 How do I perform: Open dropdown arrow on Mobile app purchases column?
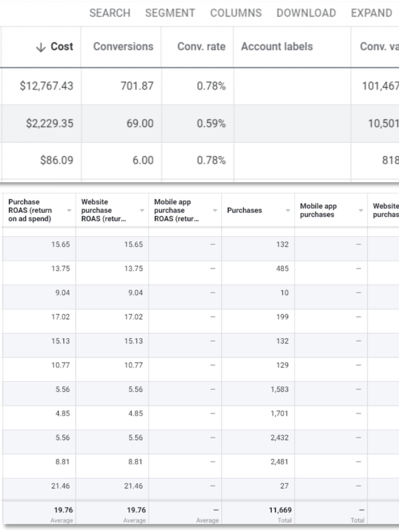(361, 211)
